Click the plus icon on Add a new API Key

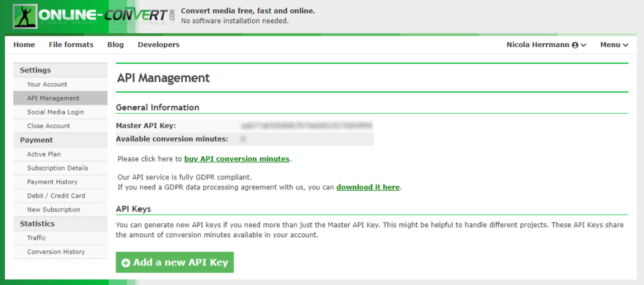pyautogui.click(x=126, y=263)
